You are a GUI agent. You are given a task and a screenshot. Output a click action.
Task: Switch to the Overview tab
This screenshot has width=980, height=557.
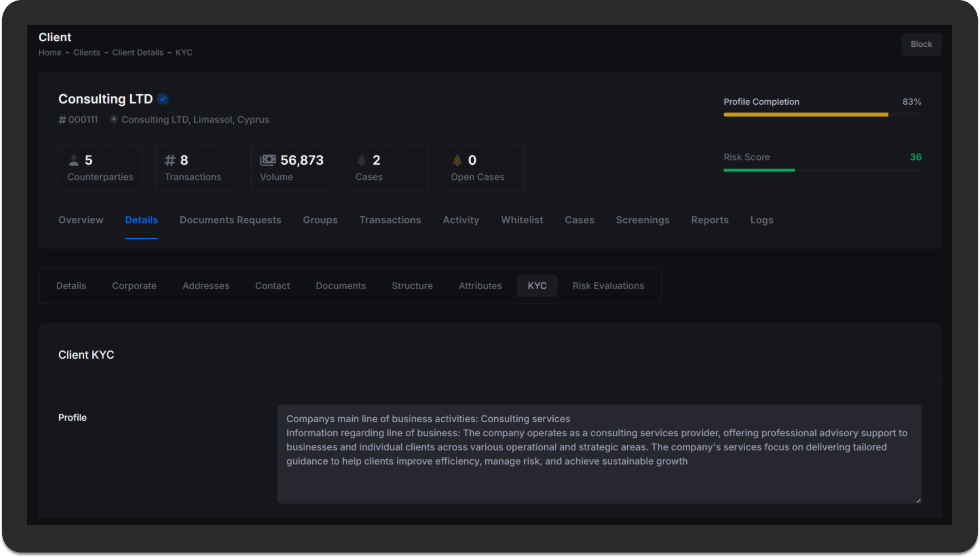81,220
